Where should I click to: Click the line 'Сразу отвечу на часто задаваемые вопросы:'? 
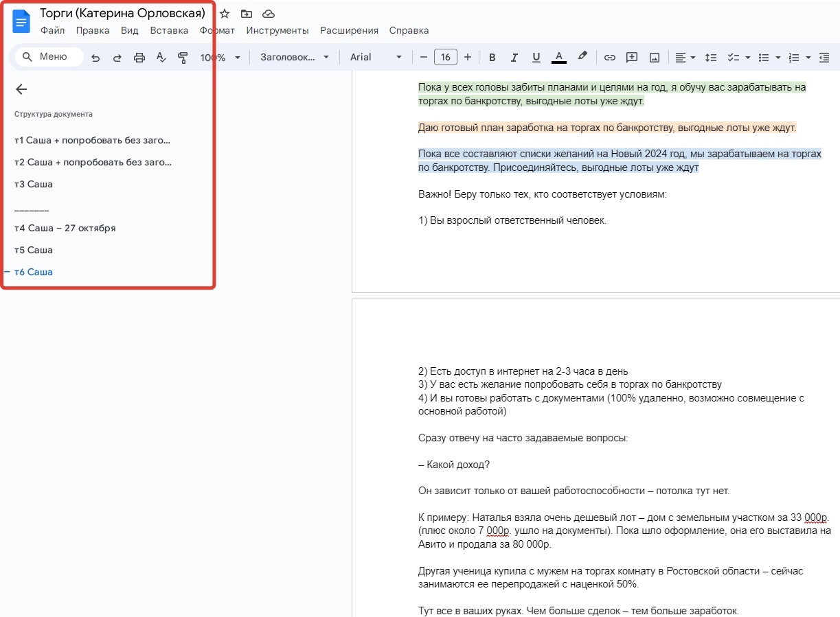(x=523, y=438)
